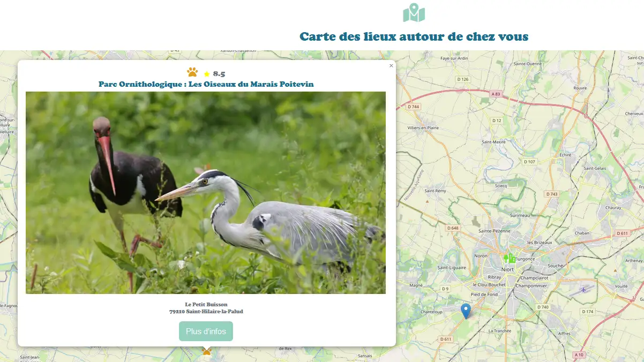Viewport: 644px width, 362px height.
Task: Click the bird photo in the popup
Action: pos(206,192)
